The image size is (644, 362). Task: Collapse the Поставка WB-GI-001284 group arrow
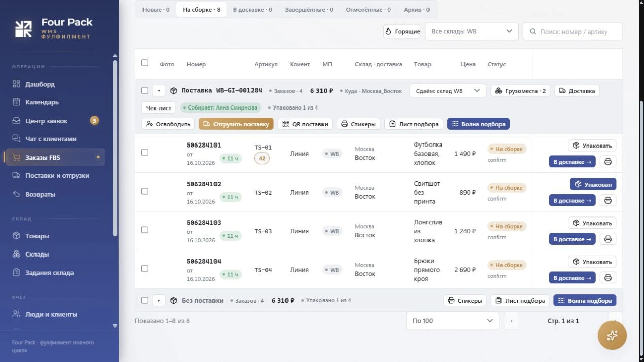[x=159, y=91]
